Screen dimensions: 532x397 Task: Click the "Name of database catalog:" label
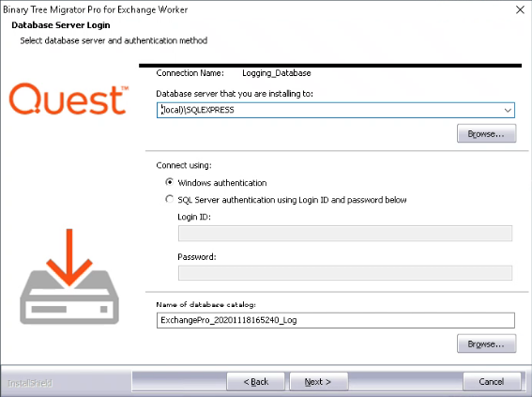205,304
